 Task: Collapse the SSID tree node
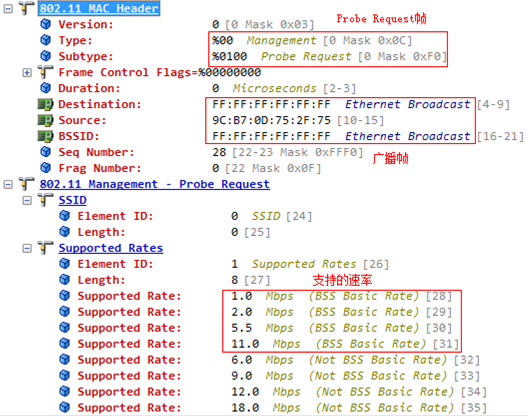click(x=27, y=200)
